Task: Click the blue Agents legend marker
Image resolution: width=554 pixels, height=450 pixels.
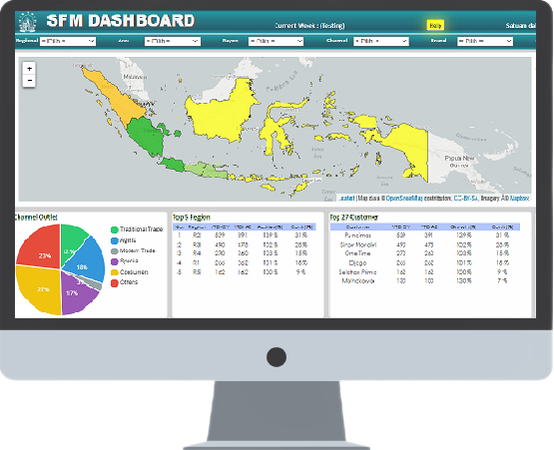Action: [114, 241]
